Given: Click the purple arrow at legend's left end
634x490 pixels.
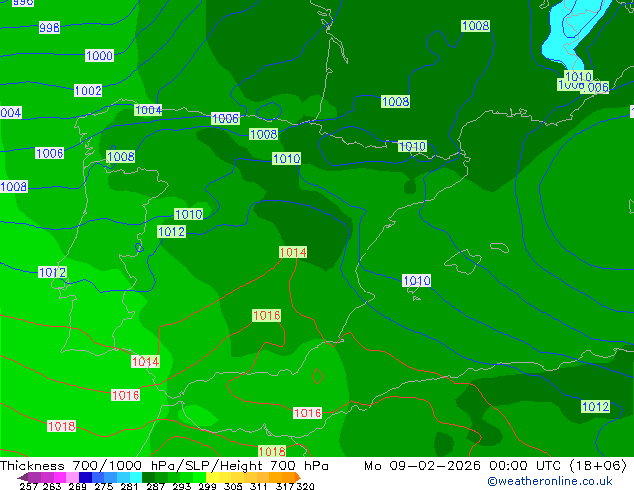Looking at the screenshot, I should [x=23, y=477].
